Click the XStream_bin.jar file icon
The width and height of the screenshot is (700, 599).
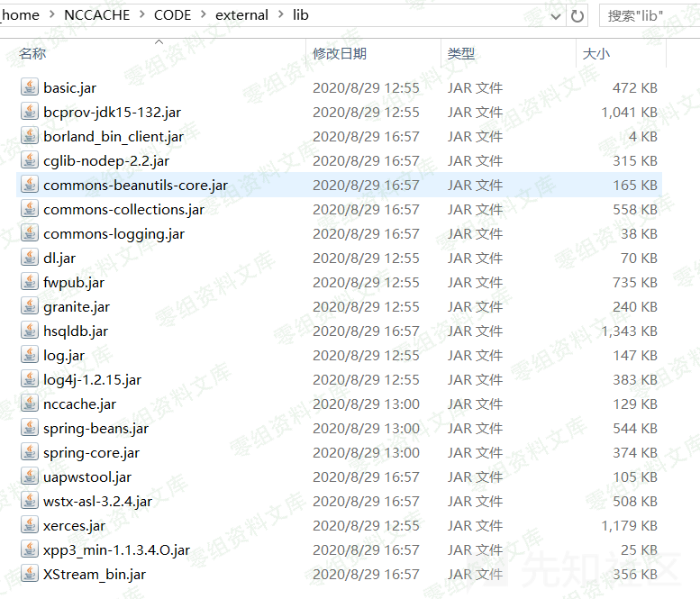coord(29,575)
